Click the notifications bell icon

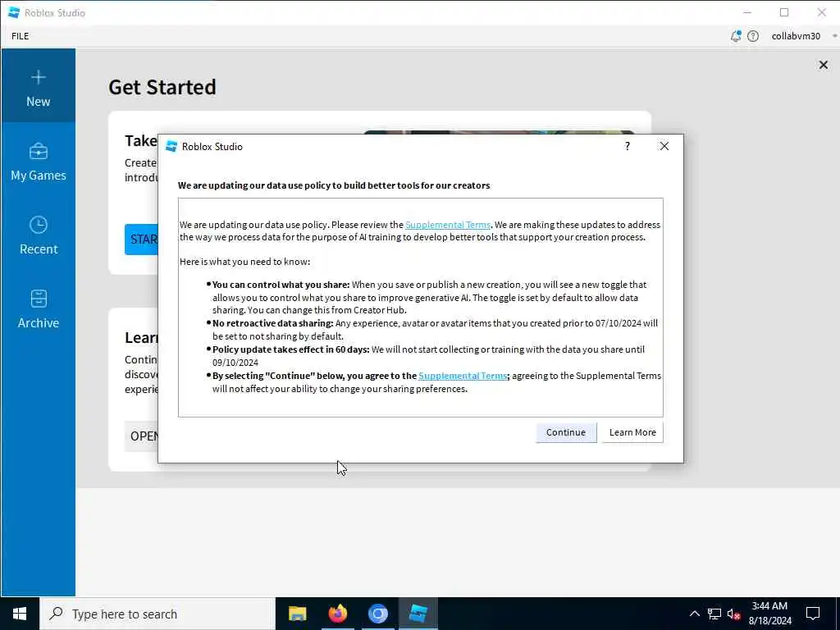[x=736, y=36]
